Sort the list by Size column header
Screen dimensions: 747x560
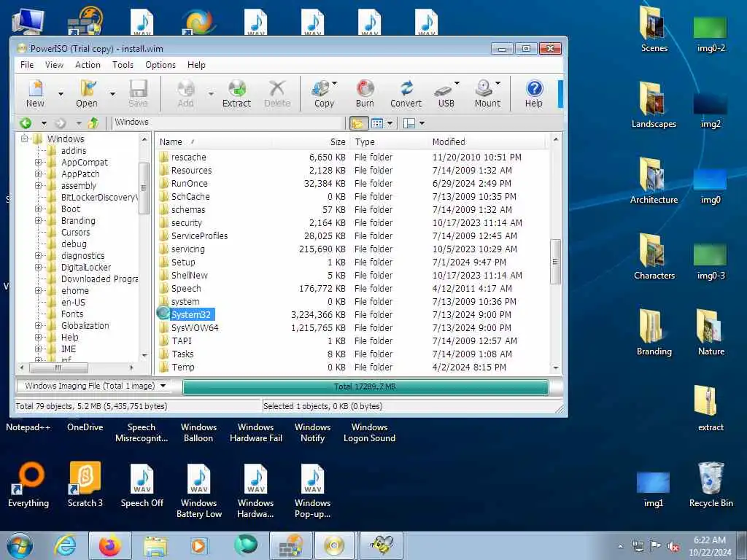[311, 142]
